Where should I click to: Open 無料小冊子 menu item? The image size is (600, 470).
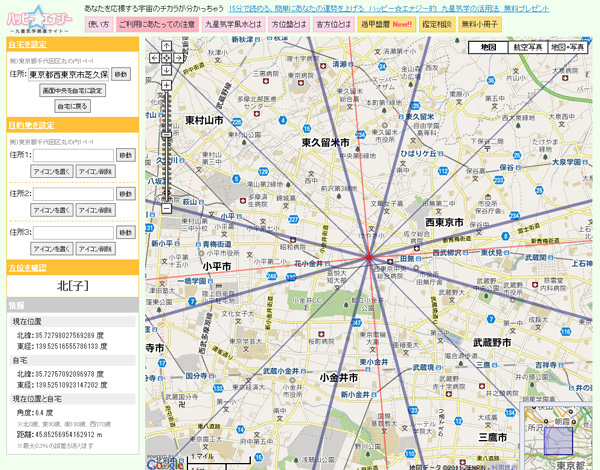coord(479,24)
